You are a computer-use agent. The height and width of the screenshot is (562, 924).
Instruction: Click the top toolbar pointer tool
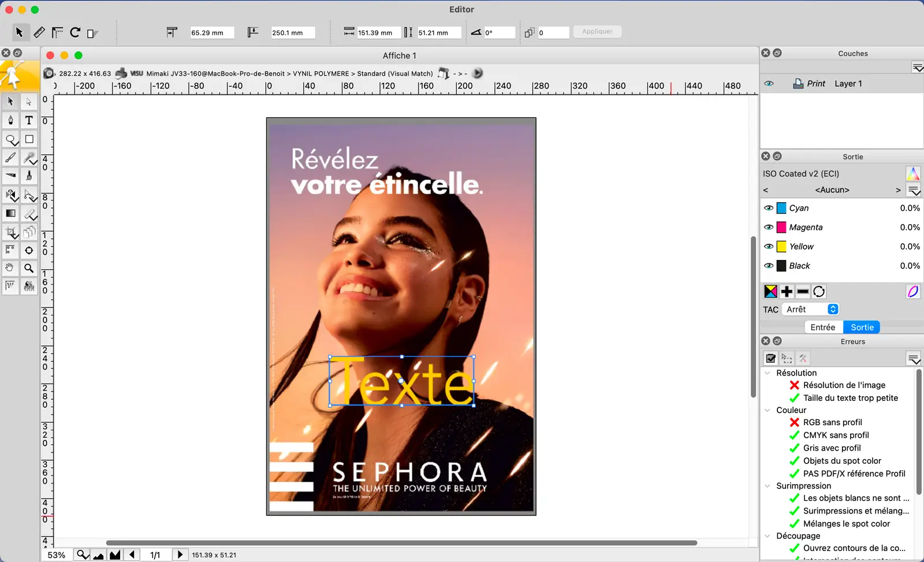tap(19, 32)
